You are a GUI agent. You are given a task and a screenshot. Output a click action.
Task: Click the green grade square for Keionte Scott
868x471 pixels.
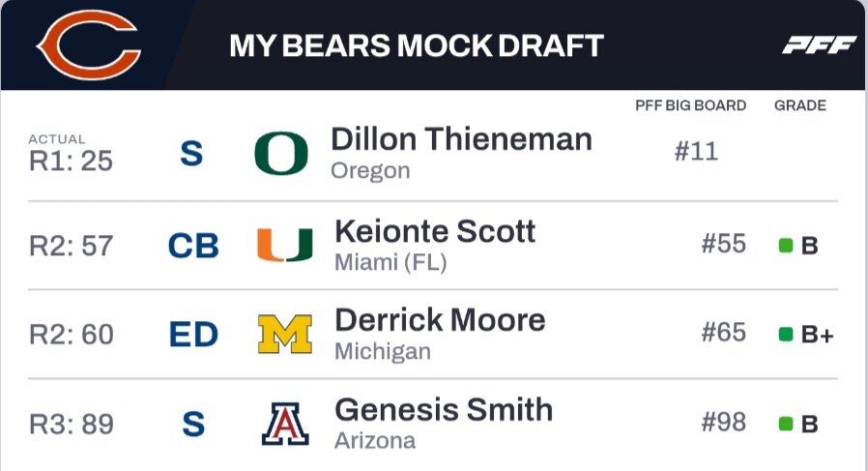tap(786, 246)
